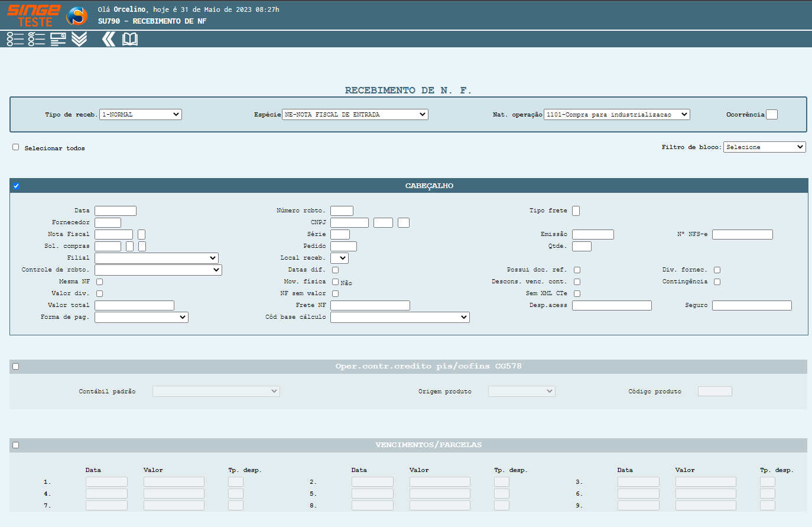Screen dimensions: 812x527
Task: Click the Oper.contr.credito pis/cofins header bar
Action: click(428, 366)
